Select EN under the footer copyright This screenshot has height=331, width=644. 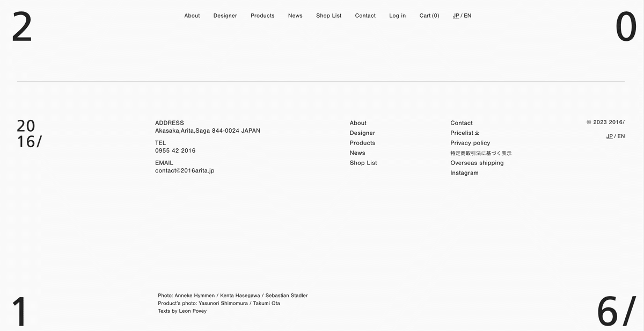(x=621, y=136)
